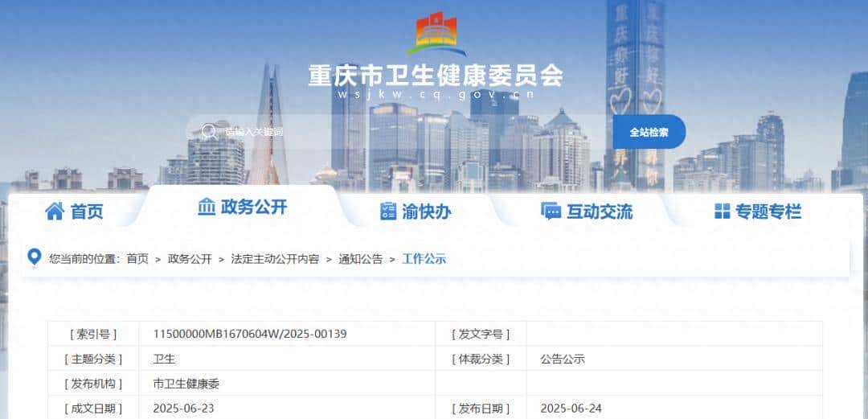Click the 市卫生健康委 publisher value
Image resolution: width=868 pixels, height=419 pixels.
186,384
